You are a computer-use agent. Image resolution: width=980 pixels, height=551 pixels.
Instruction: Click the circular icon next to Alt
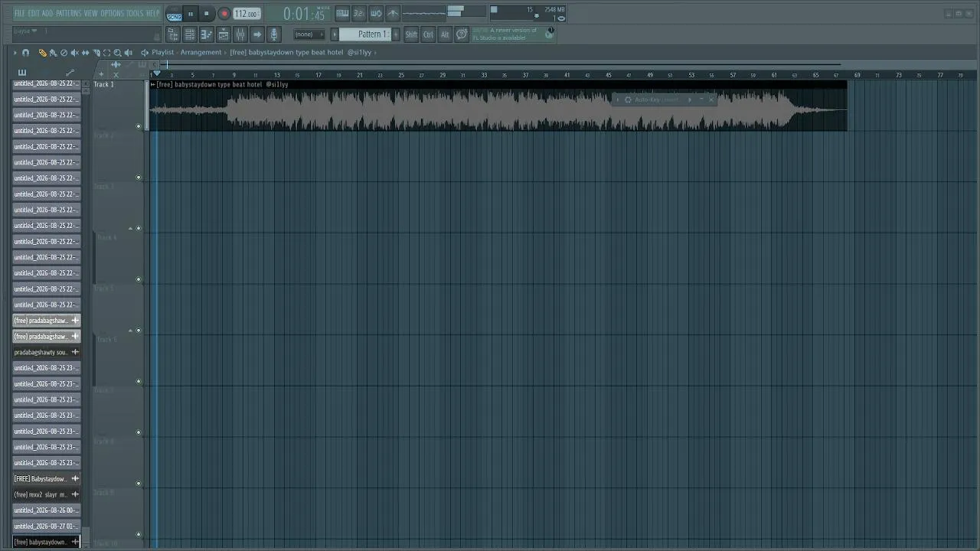[x=462, y=34]
